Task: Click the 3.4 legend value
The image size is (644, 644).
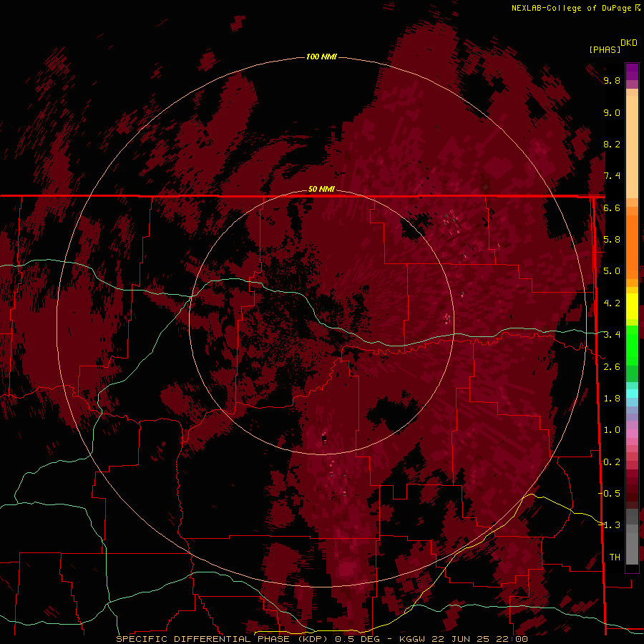Action: [x=612, y=335]
